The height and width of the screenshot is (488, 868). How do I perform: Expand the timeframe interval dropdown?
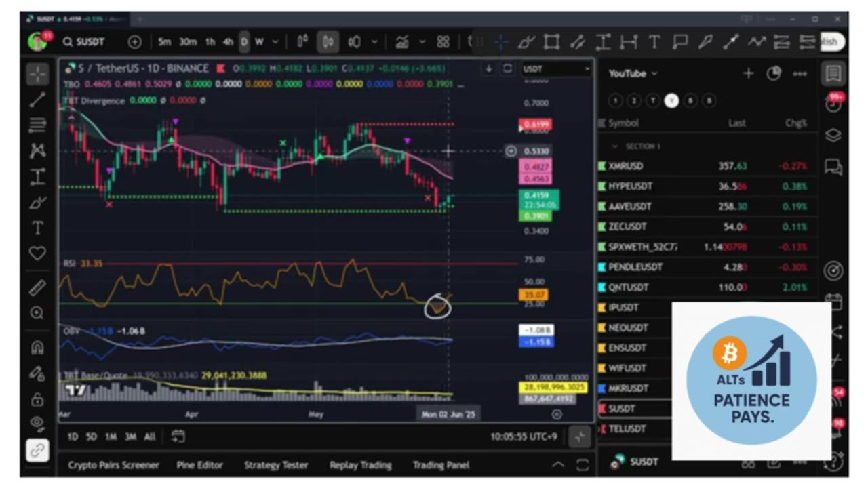pos(275,42)
